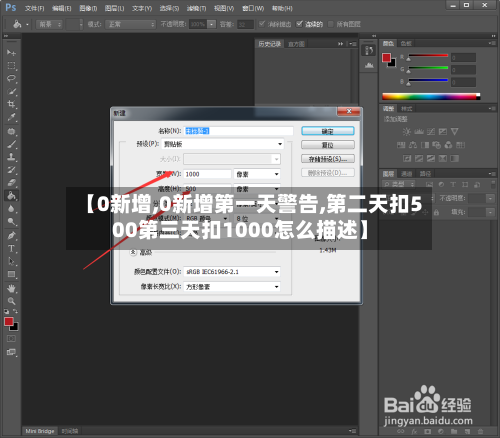
Task: Open the layer kind filter dropdown
Action: pos(399,184)
